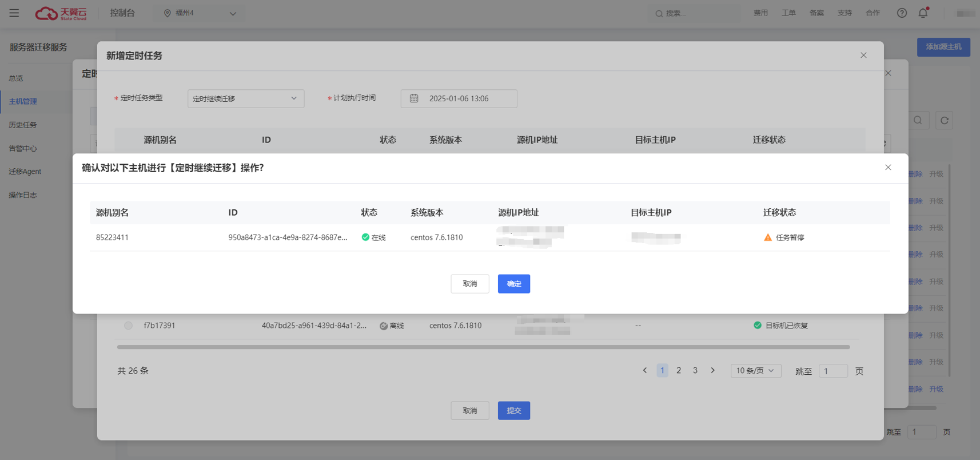Click the 源机别名 column header in confirmation dialog
980x460 pixels.
click(x=112, y=213)
